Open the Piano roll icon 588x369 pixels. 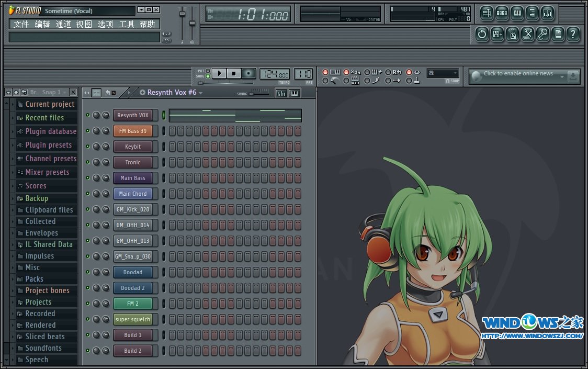517,13
